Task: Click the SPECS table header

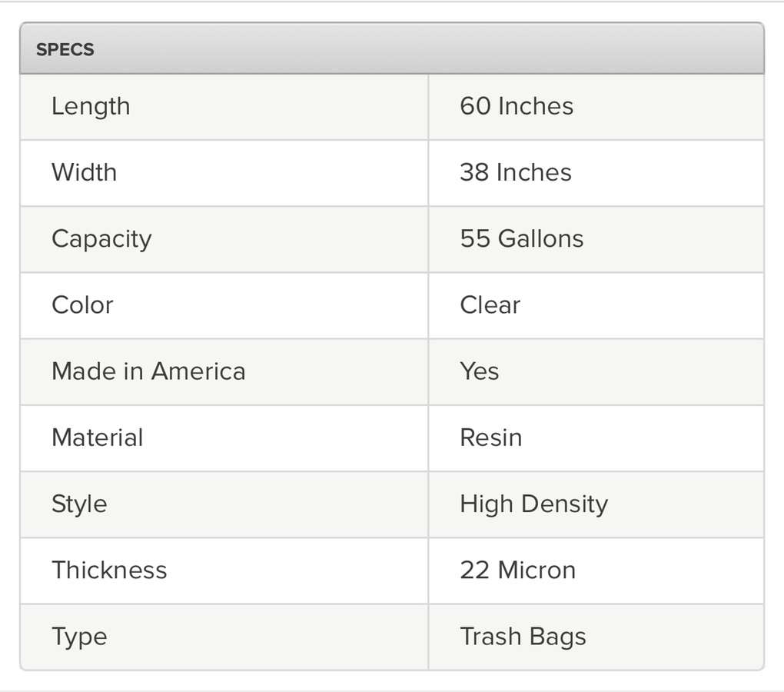Action: [x=65, y=50]
